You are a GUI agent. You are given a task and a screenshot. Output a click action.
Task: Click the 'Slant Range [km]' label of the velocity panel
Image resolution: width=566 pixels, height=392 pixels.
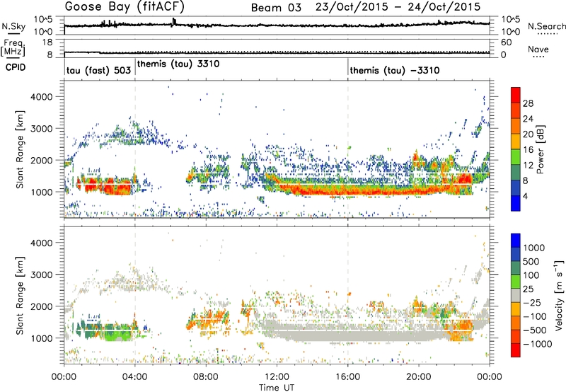(x=20, y=296)
